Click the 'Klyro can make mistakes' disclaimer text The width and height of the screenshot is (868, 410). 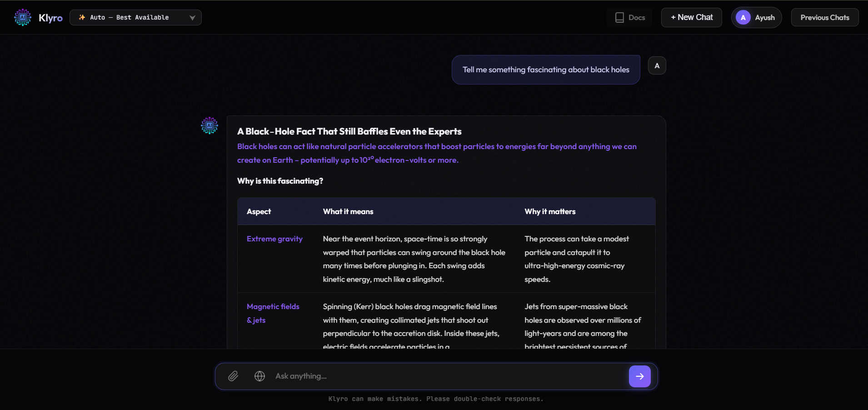(436, 399)
